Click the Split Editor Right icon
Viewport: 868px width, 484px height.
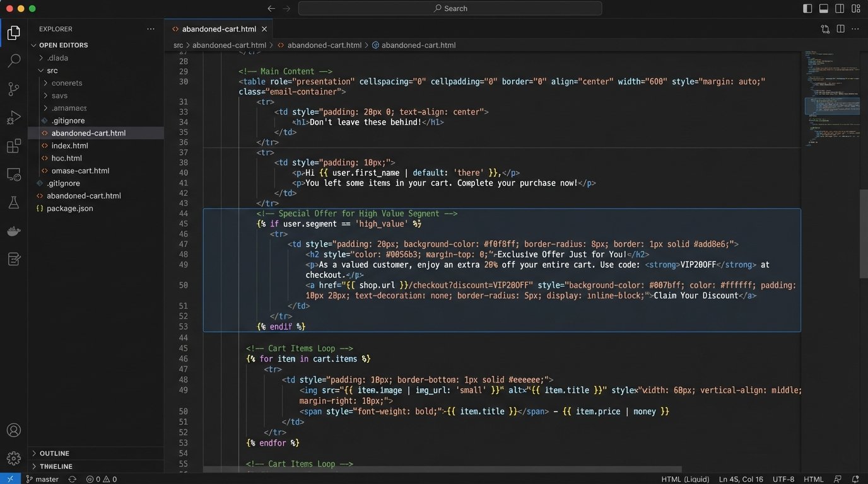pos(840,29)
